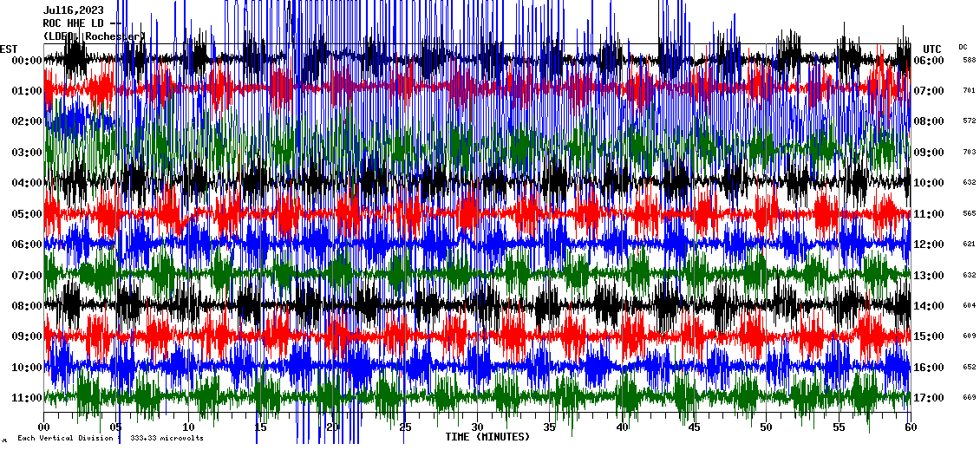The width and height of the screenshot is (980, 450).
Task: Click the UTC column header
Action: pos(931,49)
